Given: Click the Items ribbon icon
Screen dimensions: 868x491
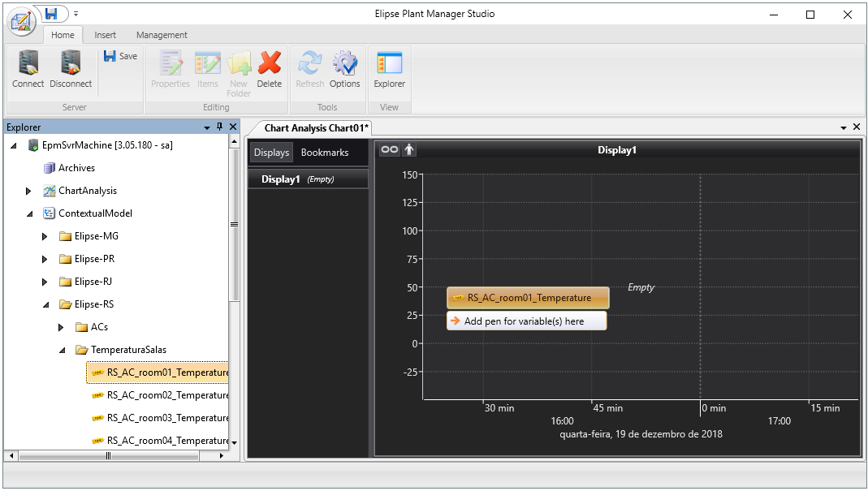Looking at the screenshot, I should pyautogui.click(x=208, y=63).
